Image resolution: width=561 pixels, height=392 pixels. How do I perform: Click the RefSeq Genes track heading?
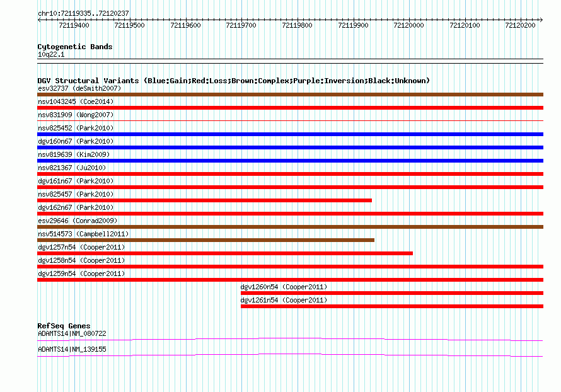tap(64, 326)
